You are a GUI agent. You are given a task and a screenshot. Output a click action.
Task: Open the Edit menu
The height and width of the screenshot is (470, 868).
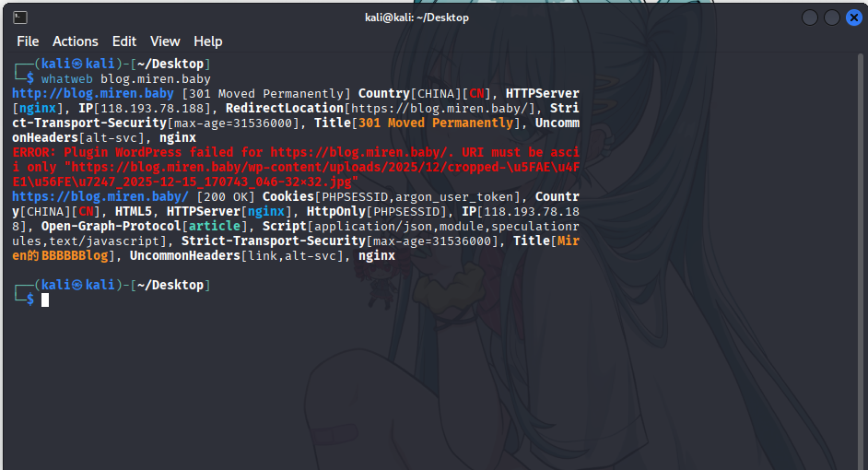(124, 41)
